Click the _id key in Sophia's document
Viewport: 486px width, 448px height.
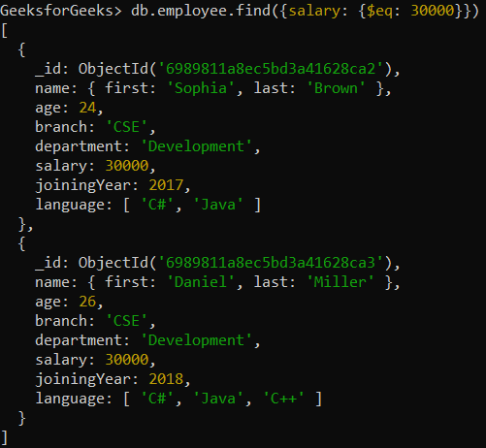pos(48,69)
